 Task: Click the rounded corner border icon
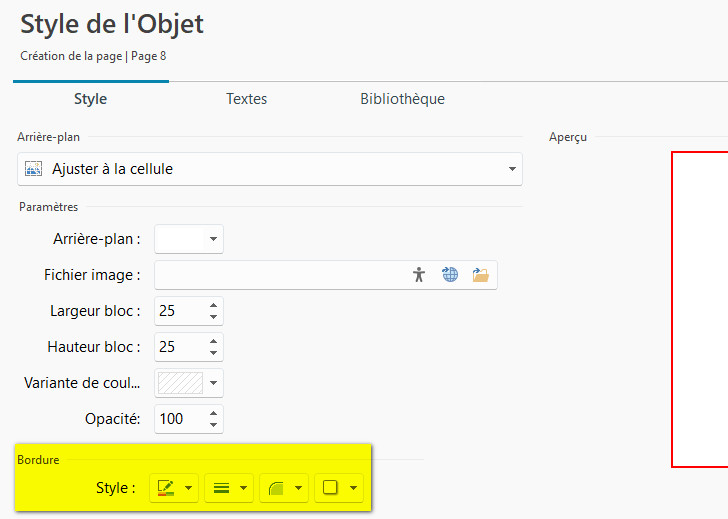coord(276,488)
